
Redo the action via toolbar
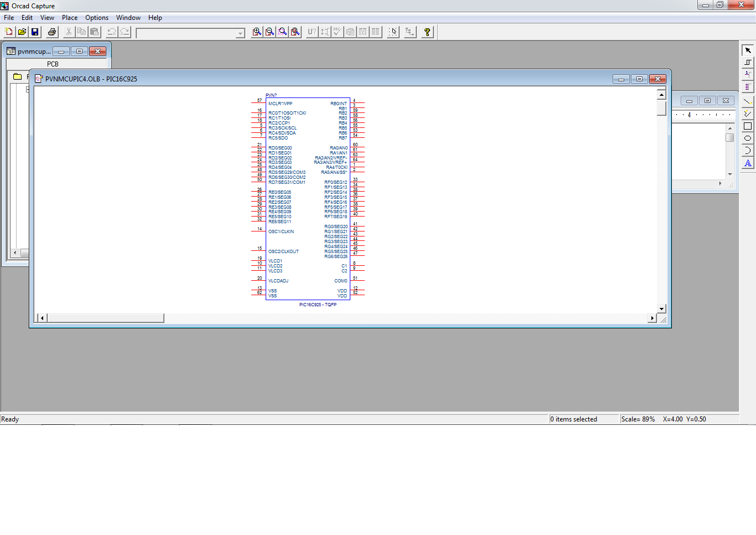[125, 32]
